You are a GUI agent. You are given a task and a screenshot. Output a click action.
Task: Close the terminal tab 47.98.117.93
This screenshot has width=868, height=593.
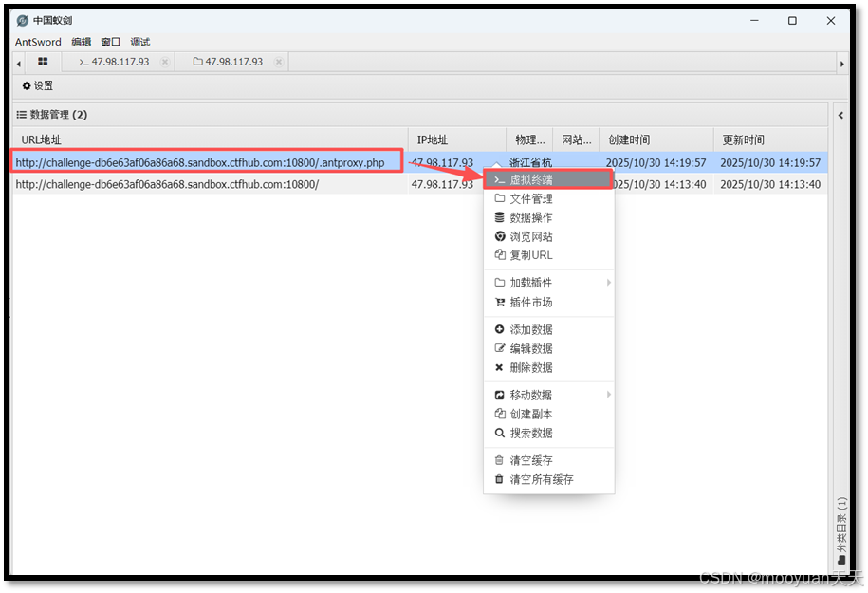164,62
